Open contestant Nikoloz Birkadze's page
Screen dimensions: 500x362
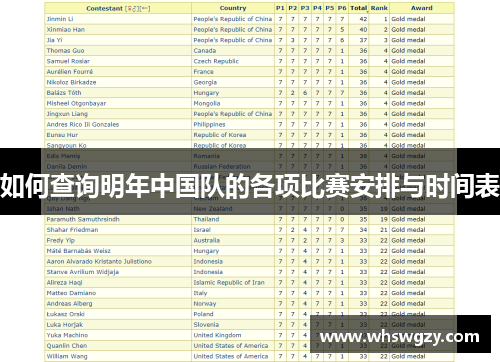71,82
